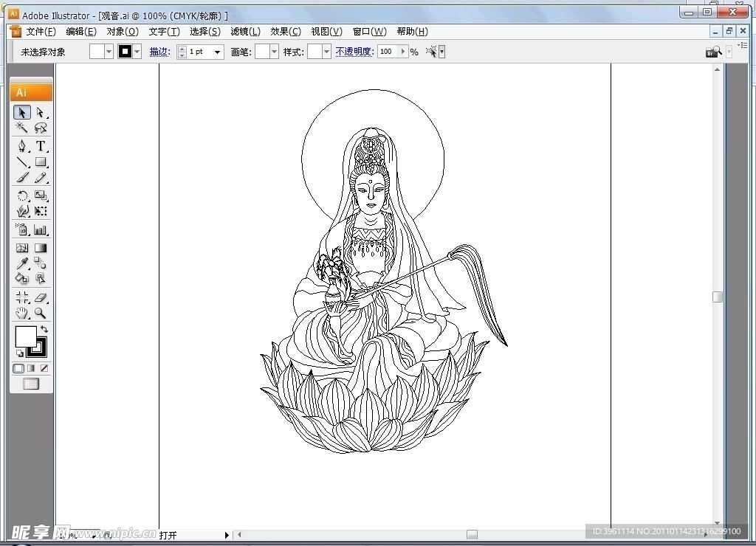Open the 滤镜(L) menu
756x546 pixels.
[x=245, y=31]
